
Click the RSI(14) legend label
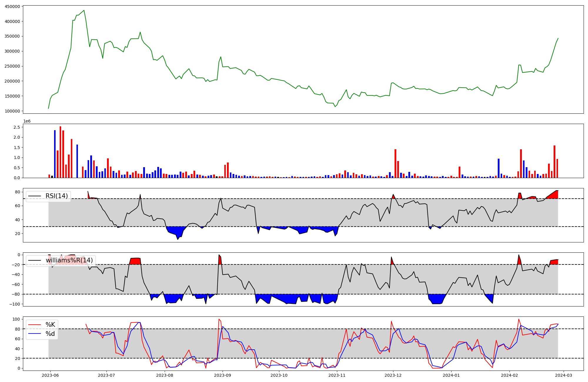point(56,196)
